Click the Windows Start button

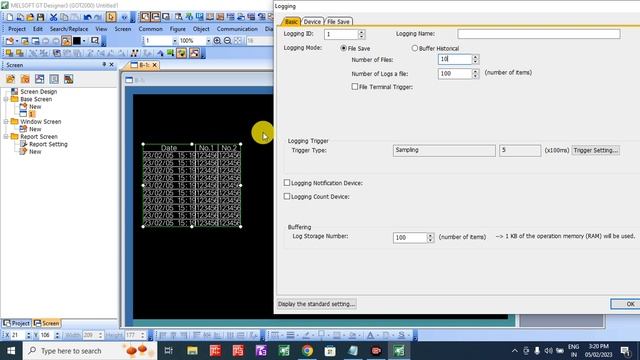[11, 351]
